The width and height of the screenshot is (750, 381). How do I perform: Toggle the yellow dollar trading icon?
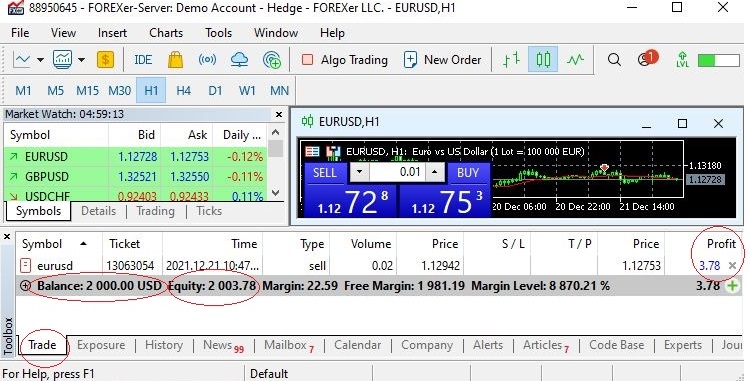click(x=105, y=60)
